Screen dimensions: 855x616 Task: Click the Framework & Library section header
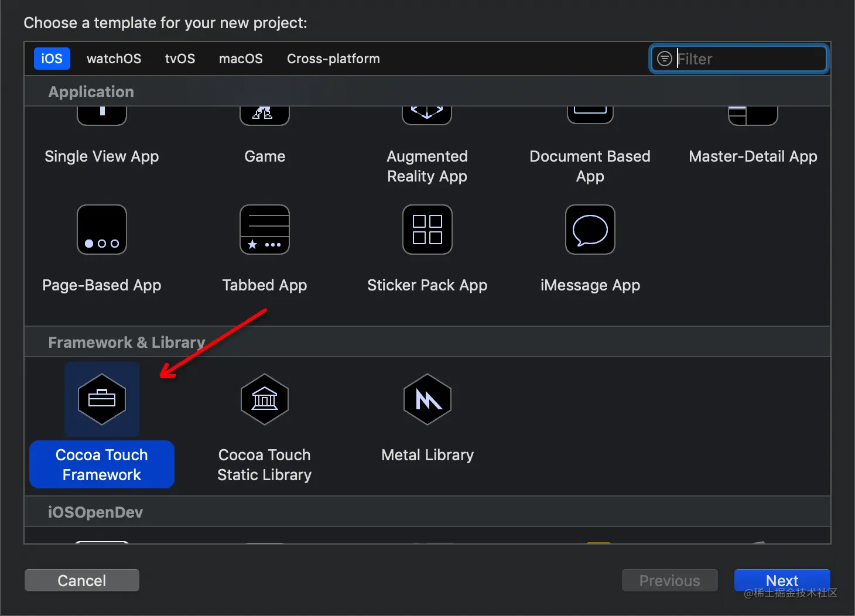tap(126, 343)
